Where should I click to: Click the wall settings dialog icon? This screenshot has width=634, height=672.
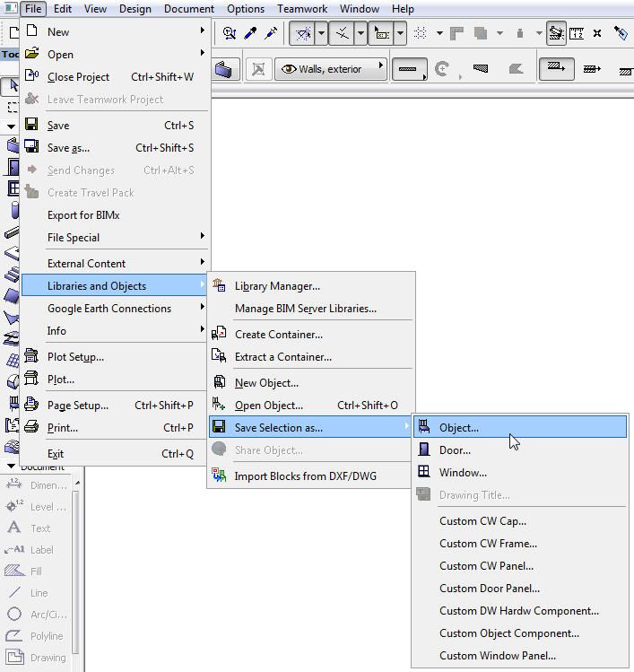coord(223,69)
